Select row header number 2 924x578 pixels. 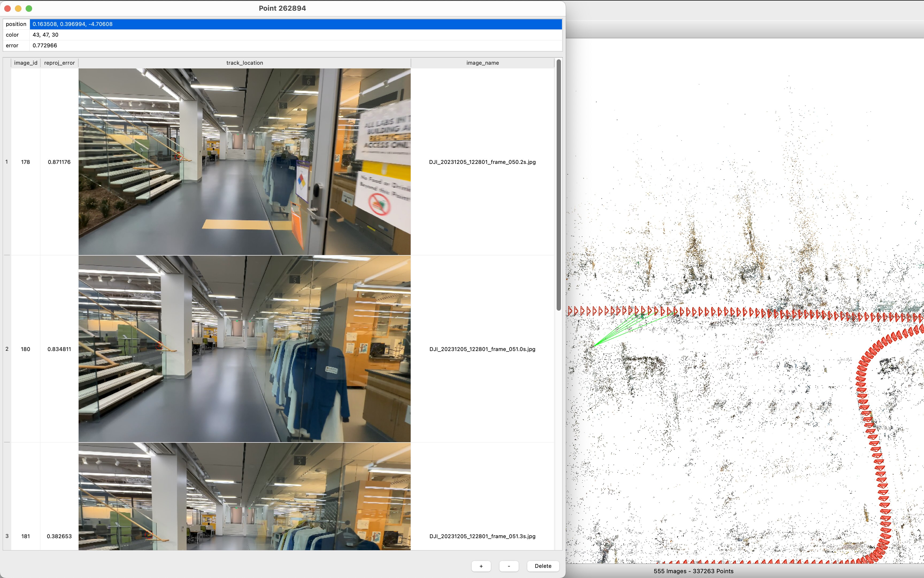tap(6, 349)
